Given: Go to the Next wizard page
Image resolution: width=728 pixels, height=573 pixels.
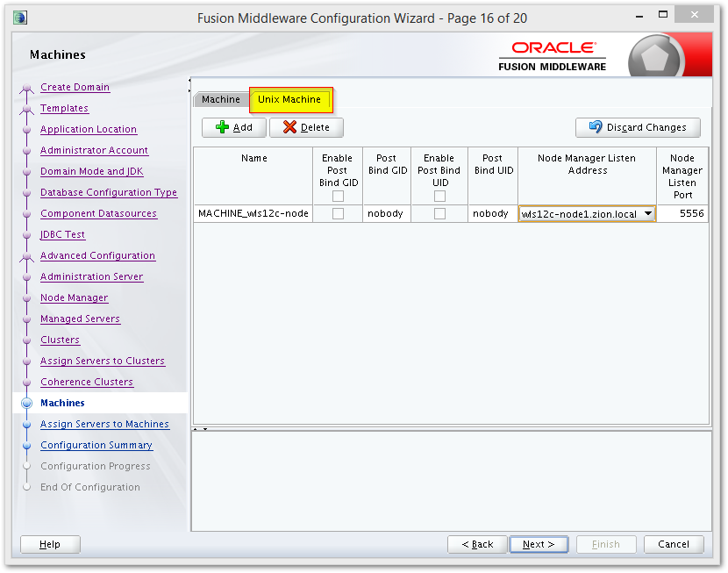Looking at the screenshot, I should pyautogui.click(x=539, y=544).
